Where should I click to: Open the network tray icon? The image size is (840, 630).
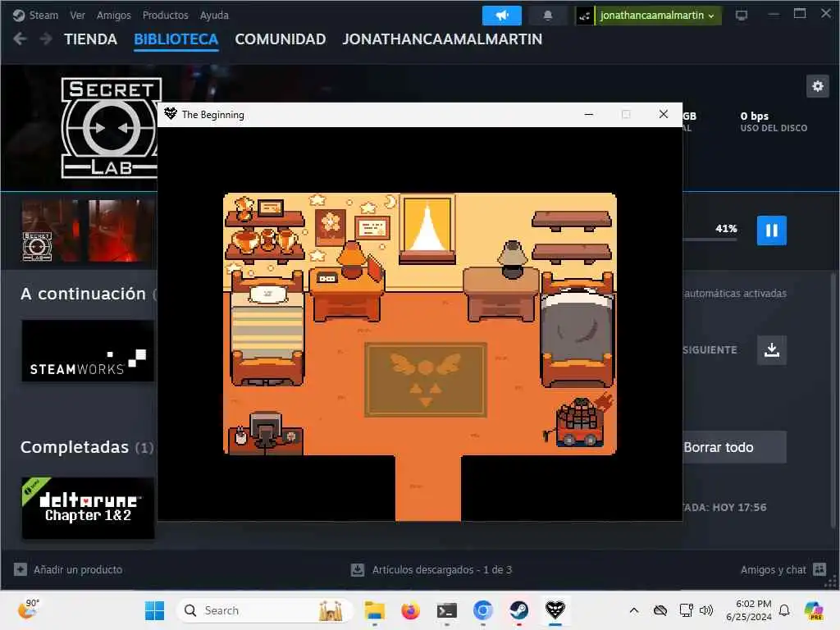click(686, 610)
